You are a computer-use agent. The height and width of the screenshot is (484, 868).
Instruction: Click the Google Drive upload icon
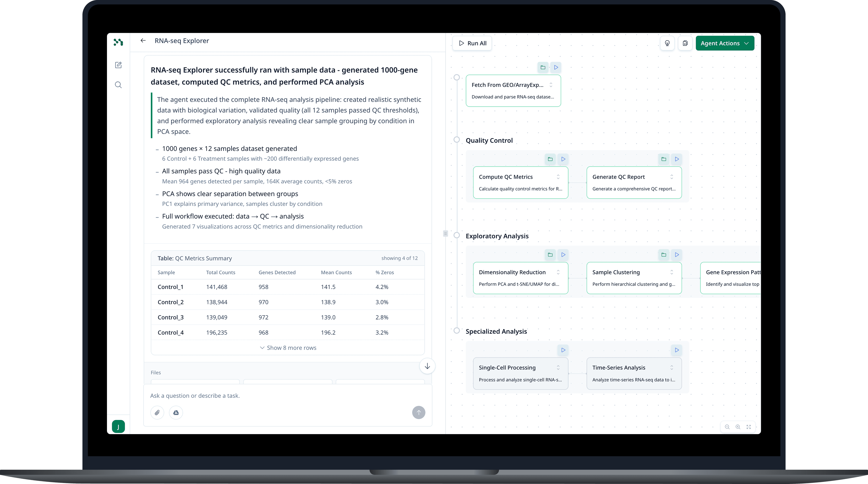(176, 413)
